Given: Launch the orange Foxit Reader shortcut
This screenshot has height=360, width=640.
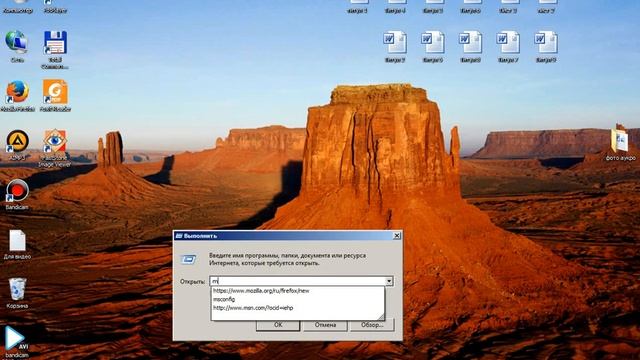Looking at the screenshot, I should (55, 92).
